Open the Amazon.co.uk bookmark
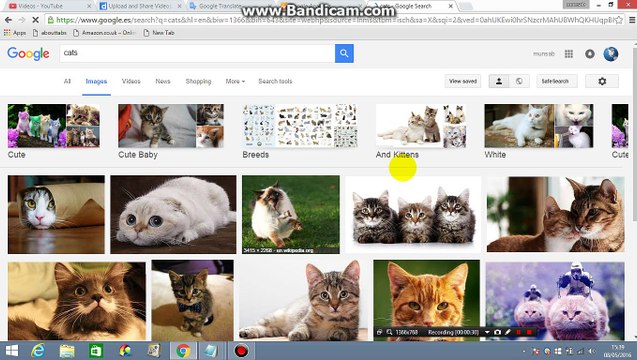 click(104, 33)
